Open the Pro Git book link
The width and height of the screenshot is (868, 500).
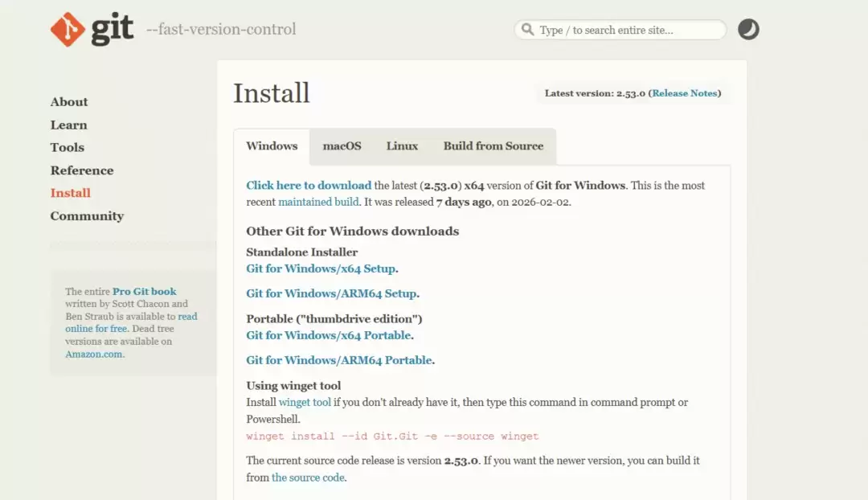pyautogui.click(x=145, y=291)
